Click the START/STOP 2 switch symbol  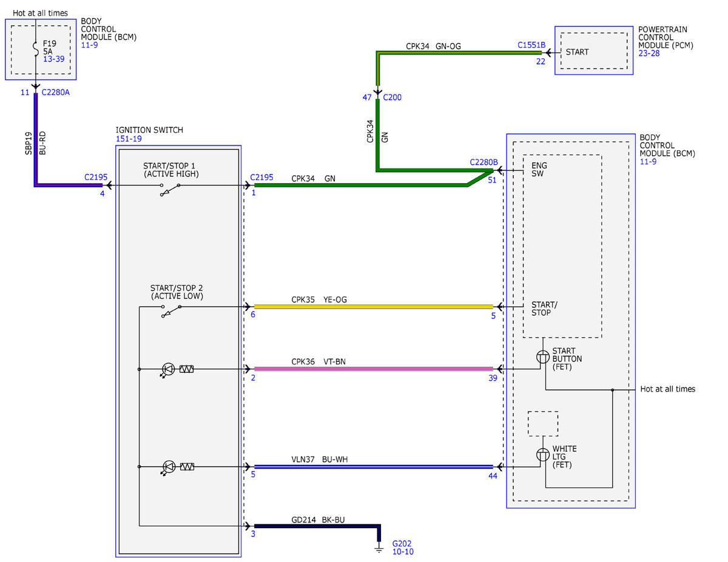click(170, 310)
